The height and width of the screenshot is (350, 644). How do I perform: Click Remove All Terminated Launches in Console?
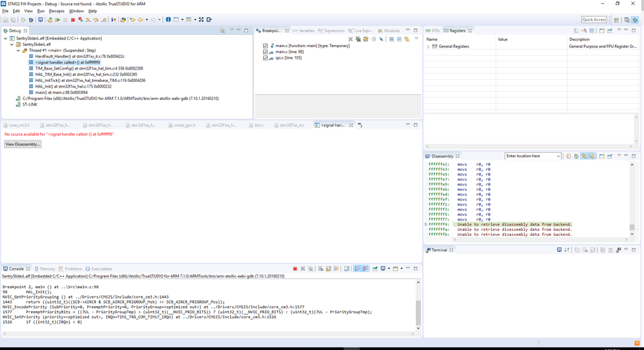pyautogui.click(x=311, y=269)
